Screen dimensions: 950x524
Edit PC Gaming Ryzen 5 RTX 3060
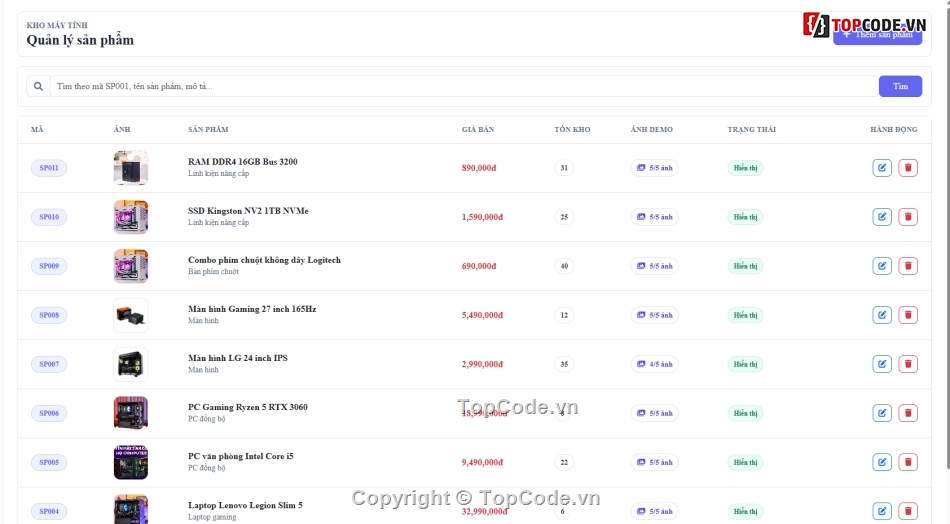tap(882, 413)
